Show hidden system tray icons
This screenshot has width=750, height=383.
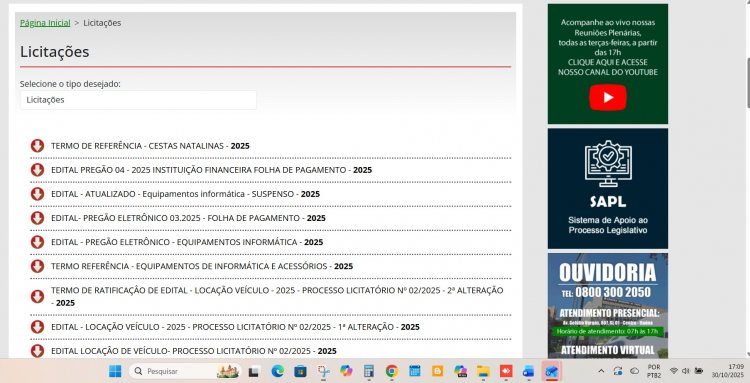(601, 371)
